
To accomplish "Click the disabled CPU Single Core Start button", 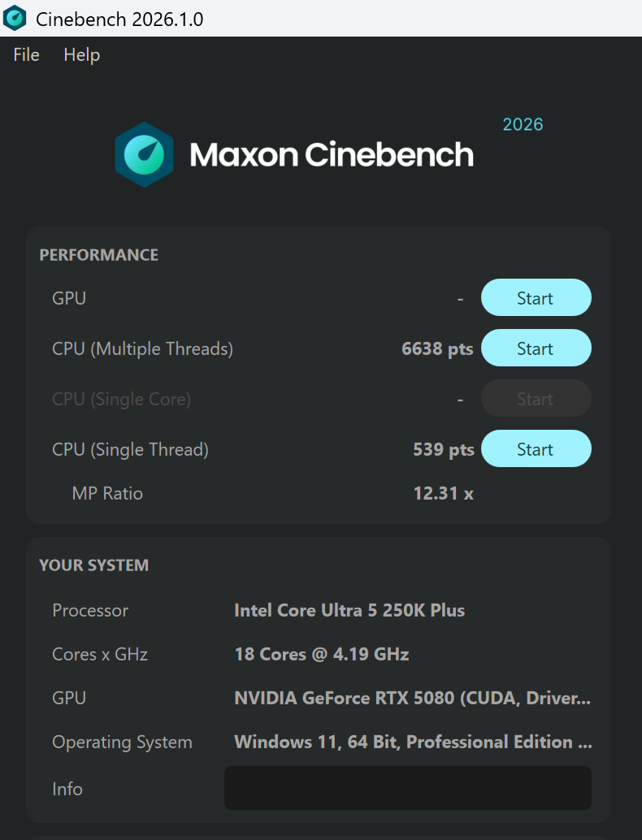I will point(536,398).
